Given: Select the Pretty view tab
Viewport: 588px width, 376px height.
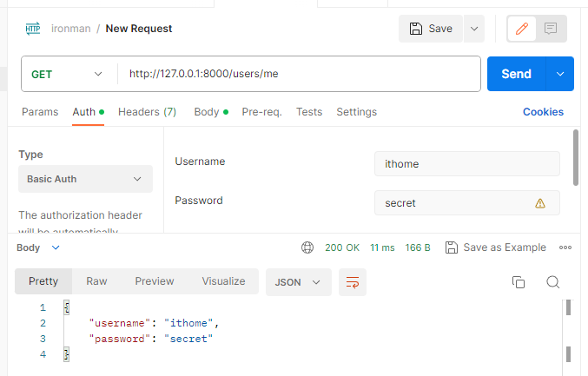Looking at the screenshot, I should [43, 281].
